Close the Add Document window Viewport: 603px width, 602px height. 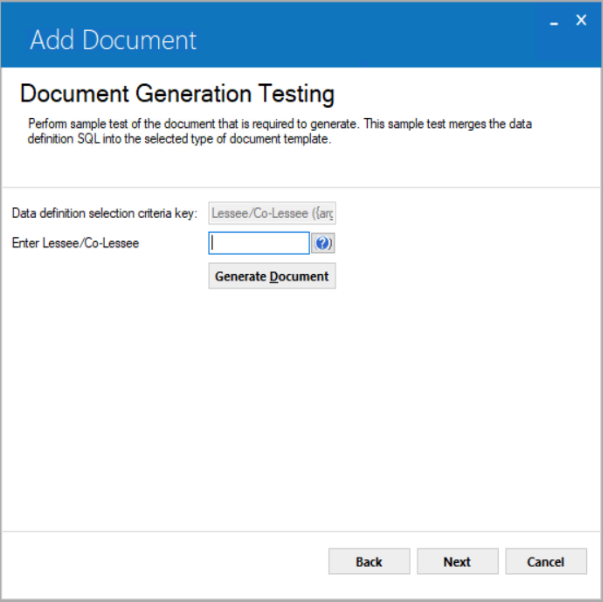(581, 20)
